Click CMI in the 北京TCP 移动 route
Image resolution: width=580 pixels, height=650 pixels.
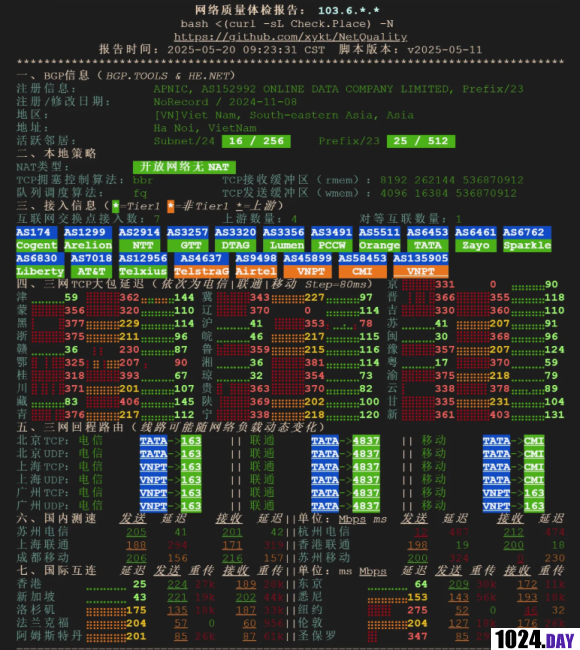pos(534,441)
